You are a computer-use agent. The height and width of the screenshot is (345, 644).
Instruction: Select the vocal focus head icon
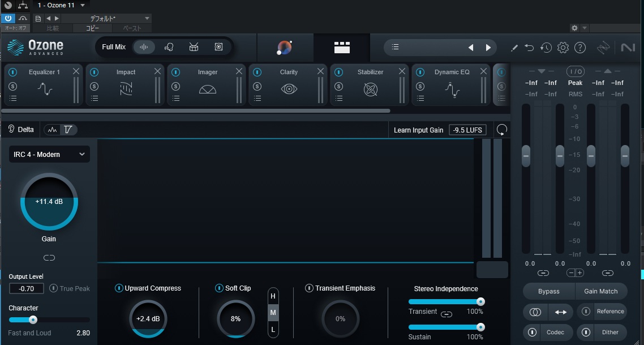click(x=169, y=47)
